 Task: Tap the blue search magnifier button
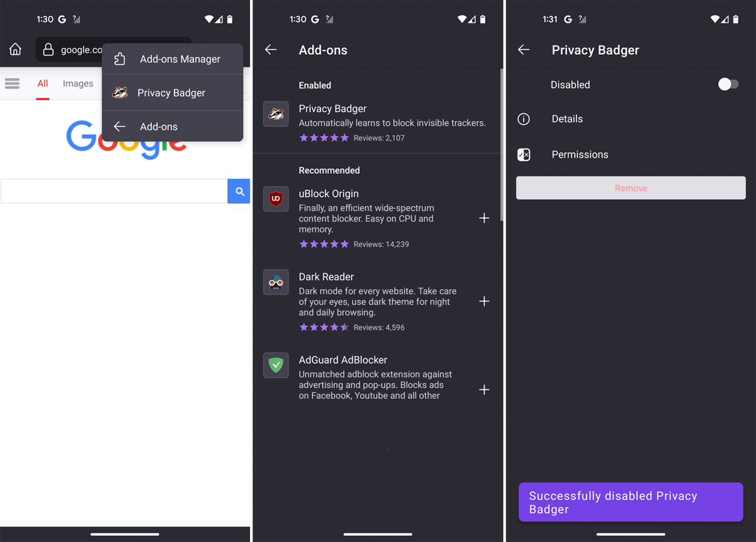(239, 191)
